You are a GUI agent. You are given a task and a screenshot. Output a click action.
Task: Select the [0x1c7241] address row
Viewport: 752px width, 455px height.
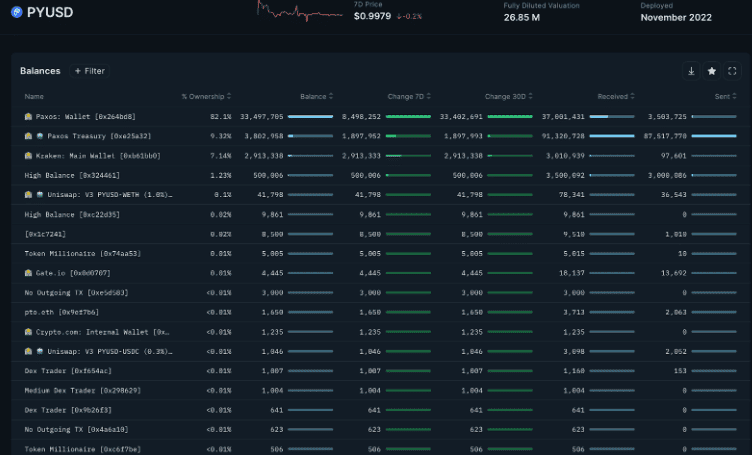(x=380, y=234)
